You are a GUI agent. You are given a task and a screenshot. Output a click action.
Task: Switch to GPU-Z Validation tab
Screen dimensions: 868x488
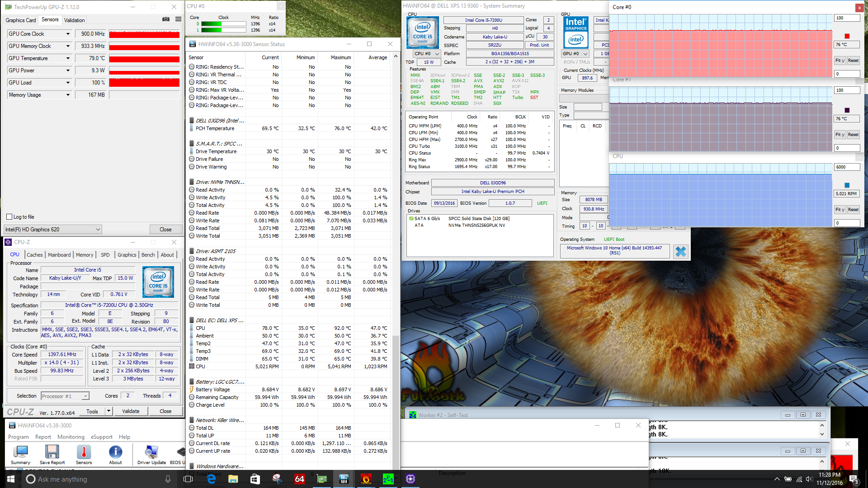click(74, 20)
